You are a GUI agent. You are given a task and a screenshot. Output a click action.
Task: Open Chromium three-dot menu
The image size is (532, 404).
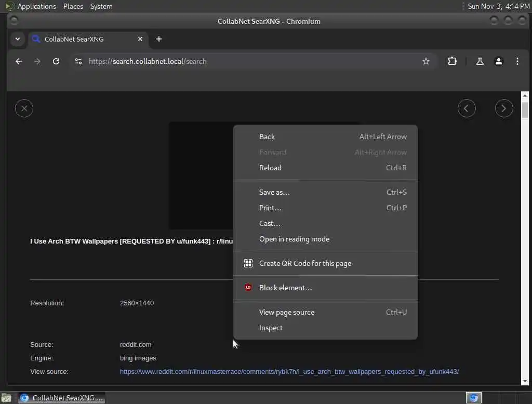(517, 61)
